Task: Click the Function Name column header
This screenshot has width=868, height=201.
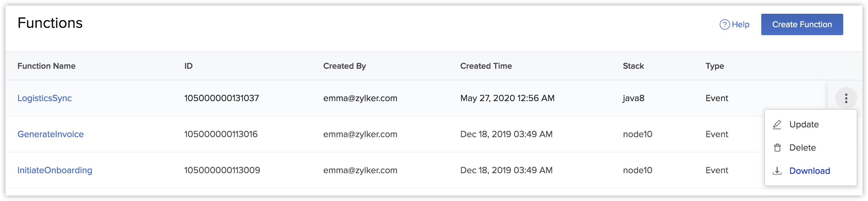Action: (46, 66)
